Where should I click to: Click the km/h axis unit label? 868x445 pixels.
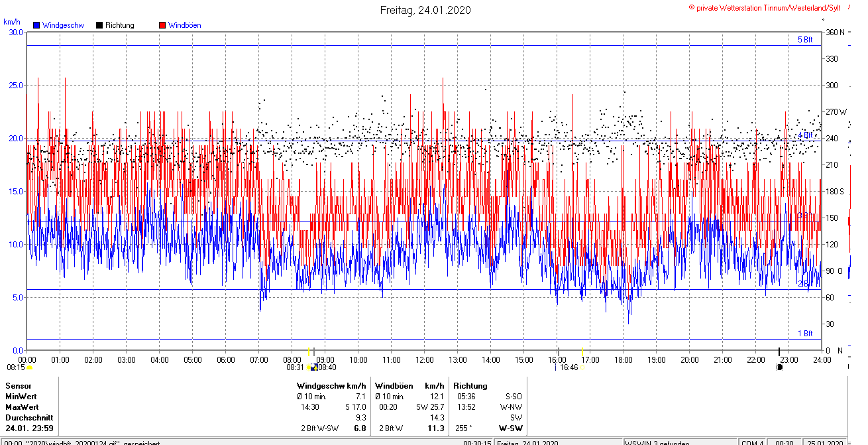(x=11, y=21)
